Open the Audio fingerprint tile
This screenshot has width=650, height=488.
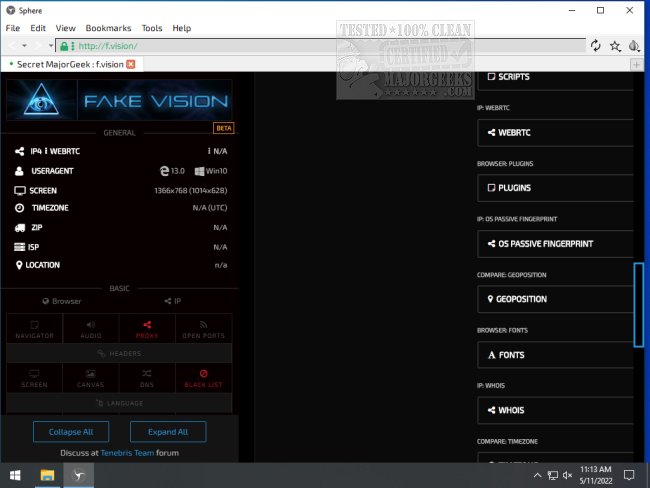[x=91, y=329]
